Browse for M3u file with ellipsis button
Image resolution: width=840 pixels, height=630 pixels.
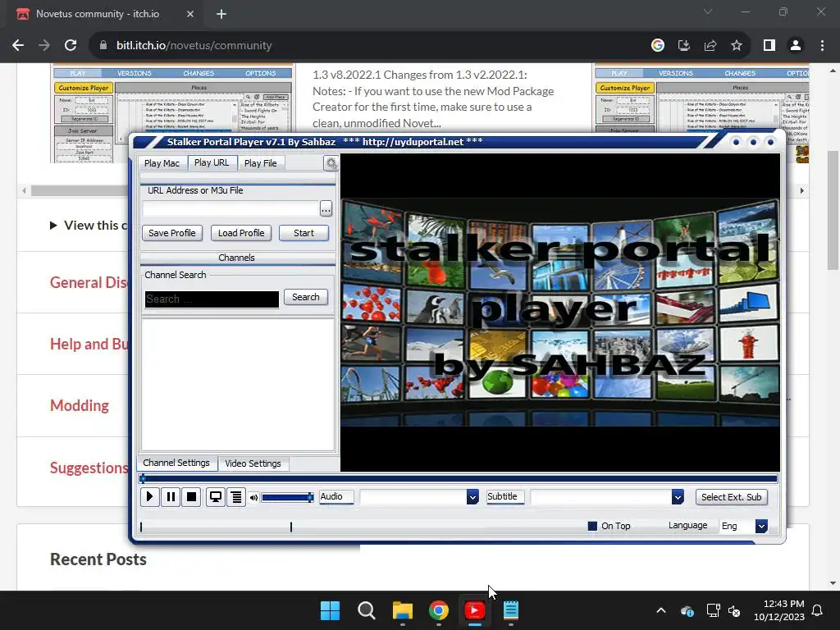click(326, 208)
